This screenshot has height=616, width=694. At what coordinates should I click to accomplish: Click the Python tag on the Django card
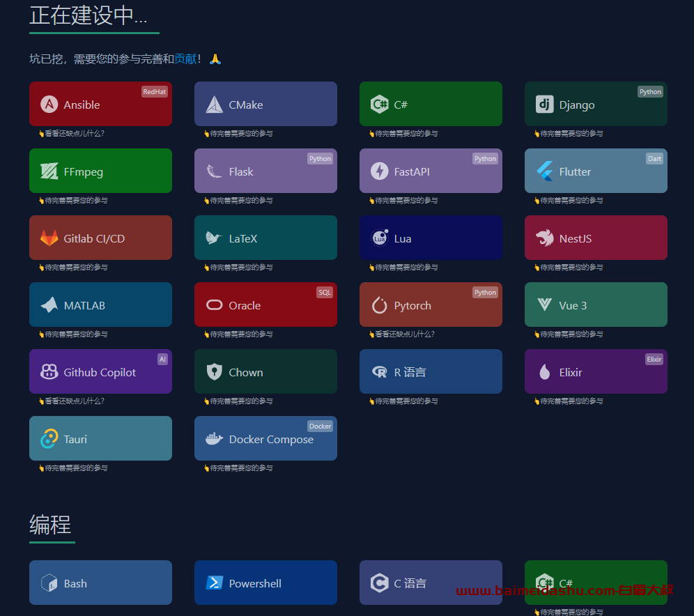tap(650, 91)
